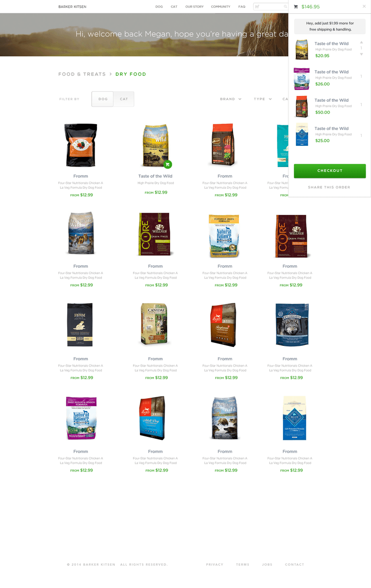
Task: Expand the TYPE filter dropdown
Action: (263, 99)
